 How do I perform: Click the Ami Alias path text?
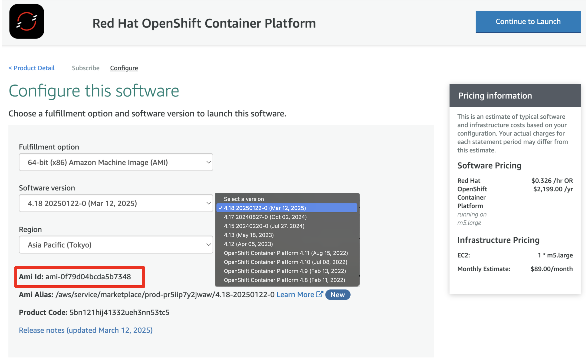click(165, 294)
